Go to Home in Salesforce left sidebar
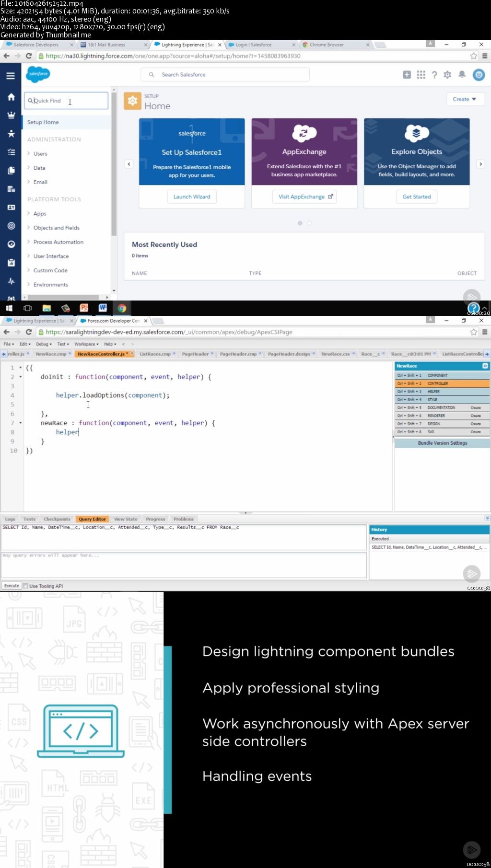491x868 pixels. 11,97
